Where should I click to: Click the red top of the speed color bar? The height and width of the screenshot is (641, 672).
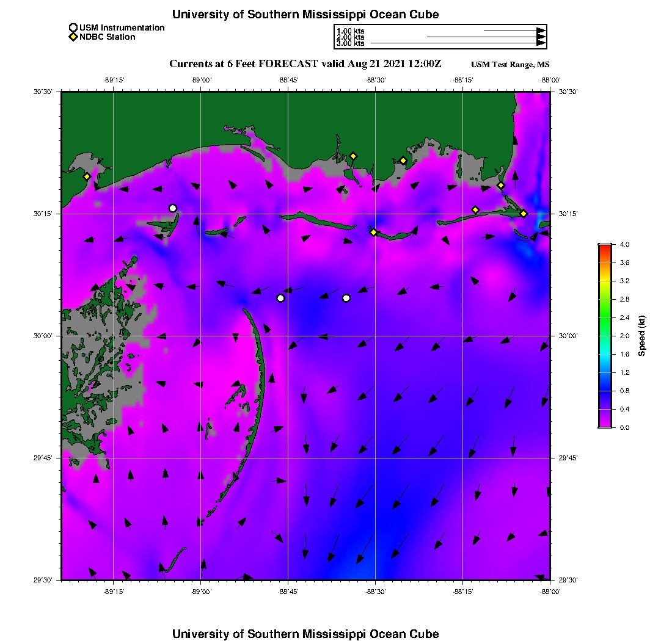pos(605,247)
